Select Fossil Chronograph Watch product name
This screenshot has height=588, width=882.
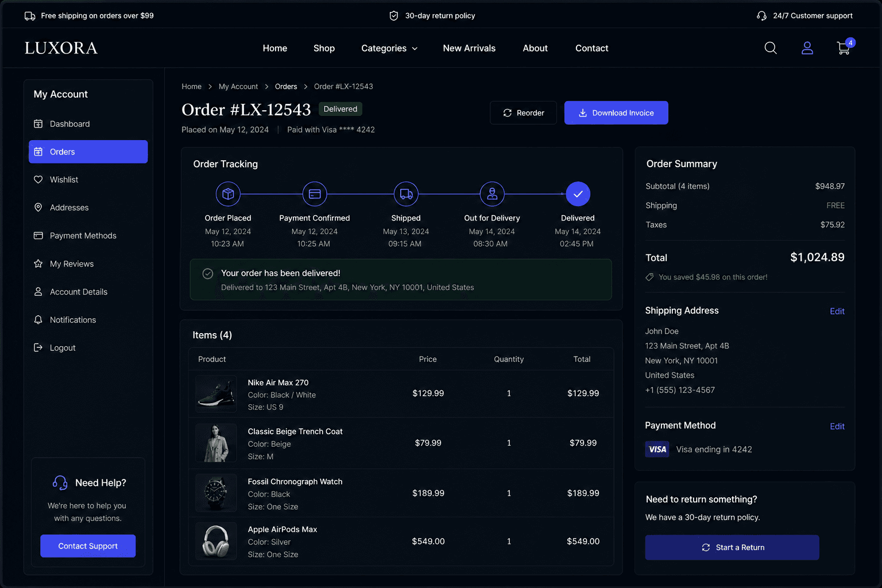point(295,482)
